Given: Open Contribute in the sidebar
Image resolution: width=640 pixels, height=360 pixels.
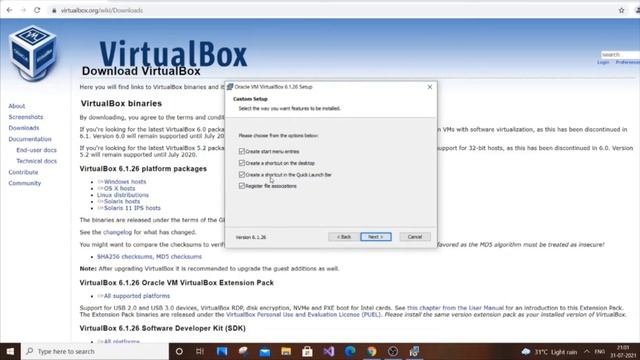Looking at the screenshot, I should (x=23, y=172).
